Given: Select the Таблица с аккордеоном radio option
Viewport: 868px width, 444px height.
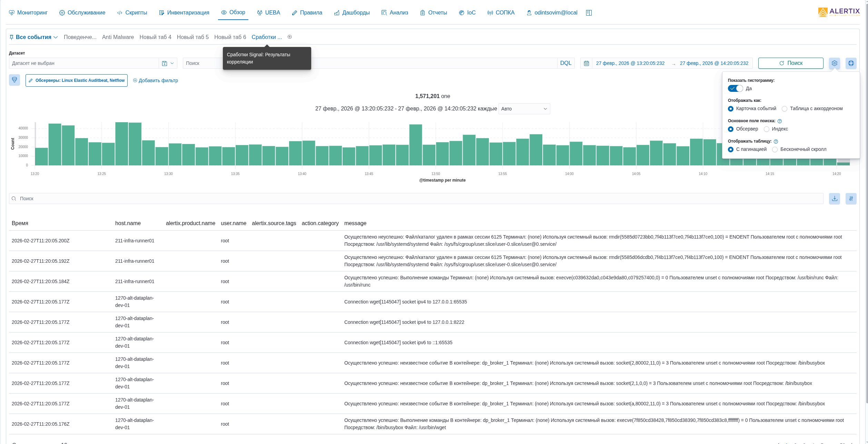Looking at the screenshot, I should (x=785, y=109).
